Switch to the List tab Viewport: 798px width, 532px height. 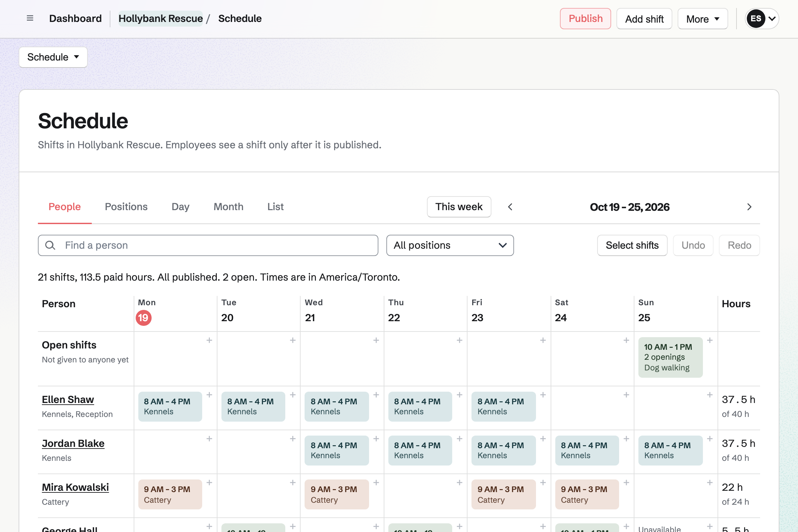point(276,207)
